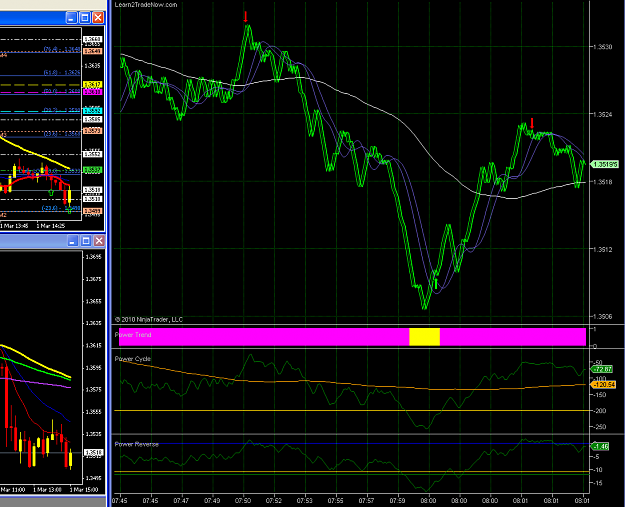625x507 pixels.
Task: Click the 07:59 time axis label
Action: pos(397,500)
